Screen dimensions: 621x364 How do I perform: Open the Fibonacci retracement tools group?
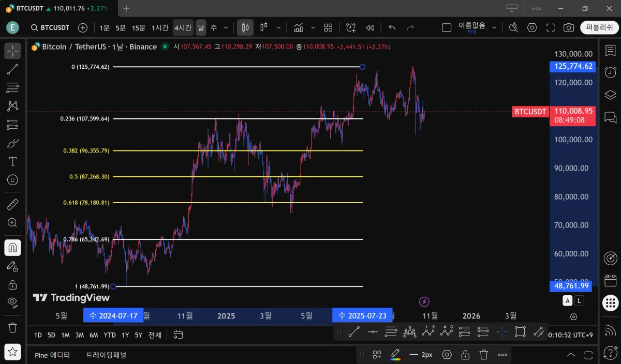point(12,87)
